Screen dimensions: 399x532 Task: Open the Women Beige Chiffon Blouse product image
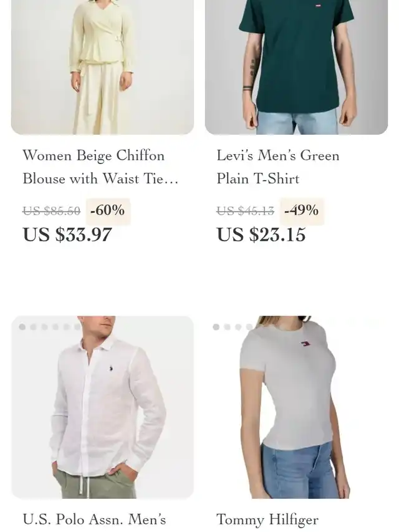coord(102,67)
